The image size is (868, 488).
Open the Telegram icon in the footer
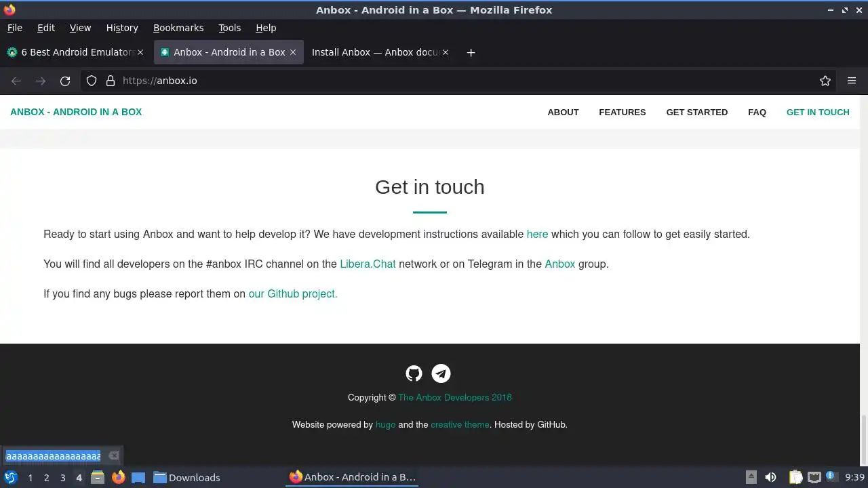click(441, 373)
